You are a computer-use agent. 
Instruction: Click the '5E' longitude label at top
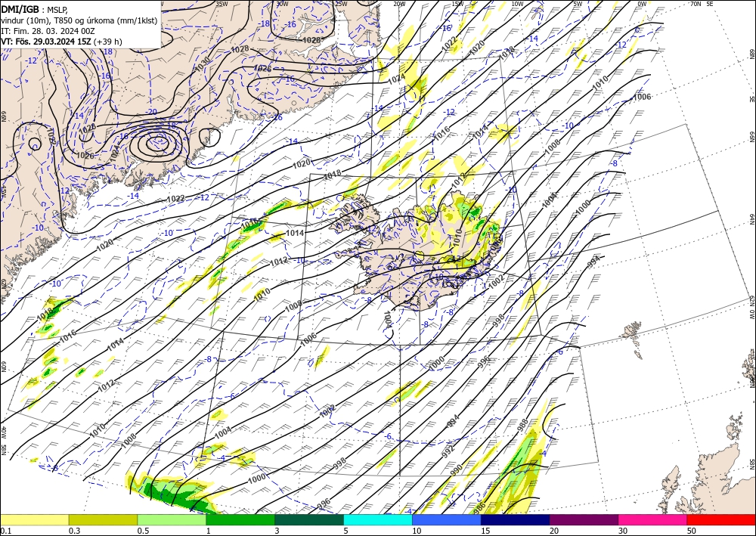click(x=710, y=4)
